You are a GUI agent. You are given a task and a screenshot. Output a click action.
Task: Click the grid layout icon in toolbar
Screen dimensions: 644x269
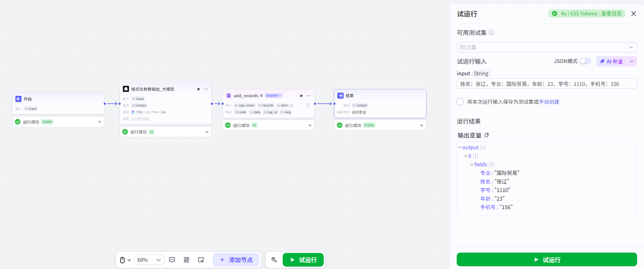[x=186, y=260]
